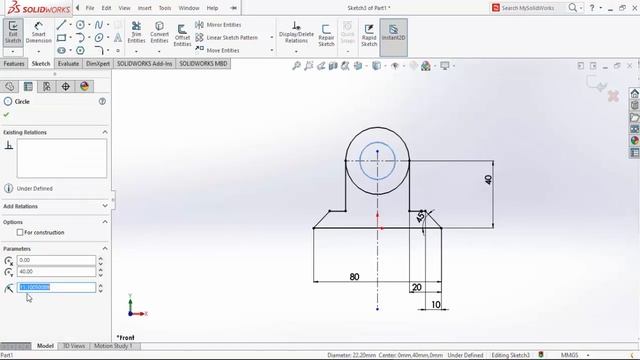The image size is (640, 360).
Task: Open the Hide/Show Items eye icon
Action: coord(395,66)
